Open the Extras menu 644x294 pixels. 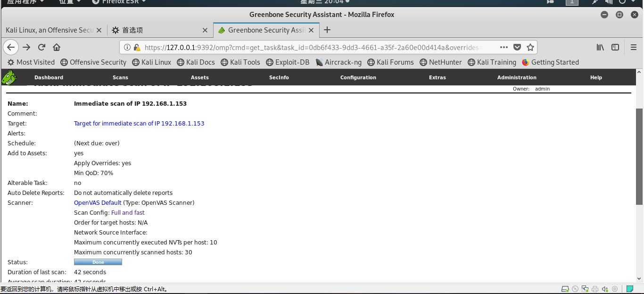[x=438, y=77]
